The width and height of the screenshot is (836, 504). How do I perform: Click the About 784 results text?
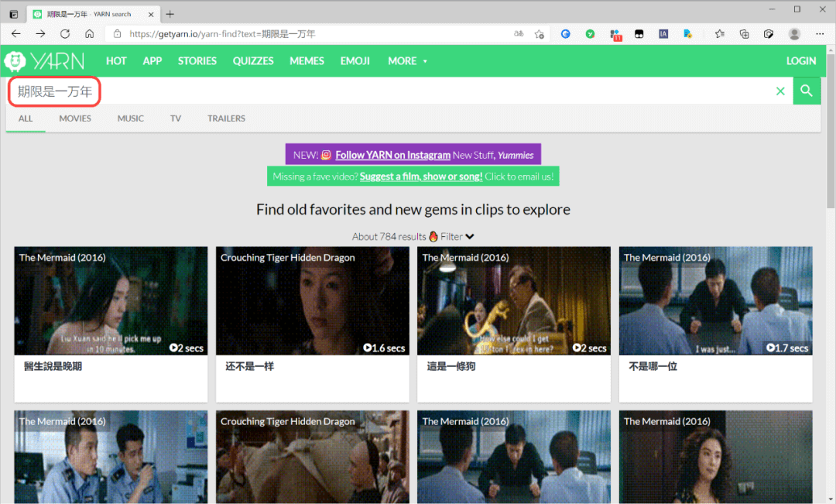click(389, 236)
